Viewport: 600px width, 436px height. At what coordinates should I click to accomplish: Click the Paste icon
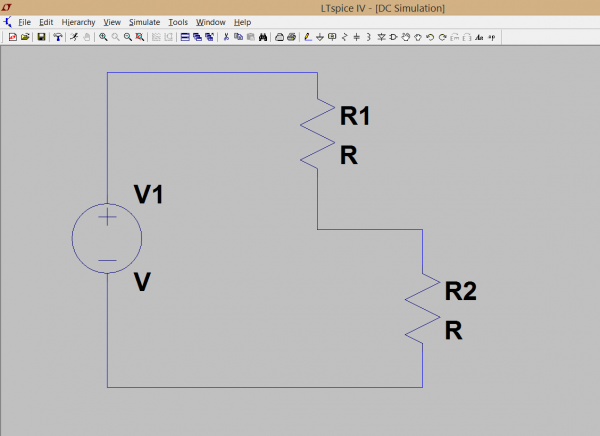click(251, 37)
